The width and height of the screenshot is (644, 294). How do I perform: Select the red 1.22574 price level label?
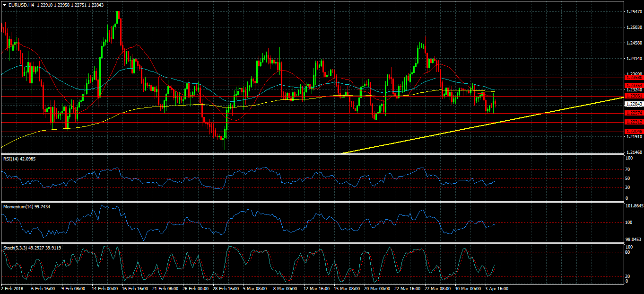[633, 113]
